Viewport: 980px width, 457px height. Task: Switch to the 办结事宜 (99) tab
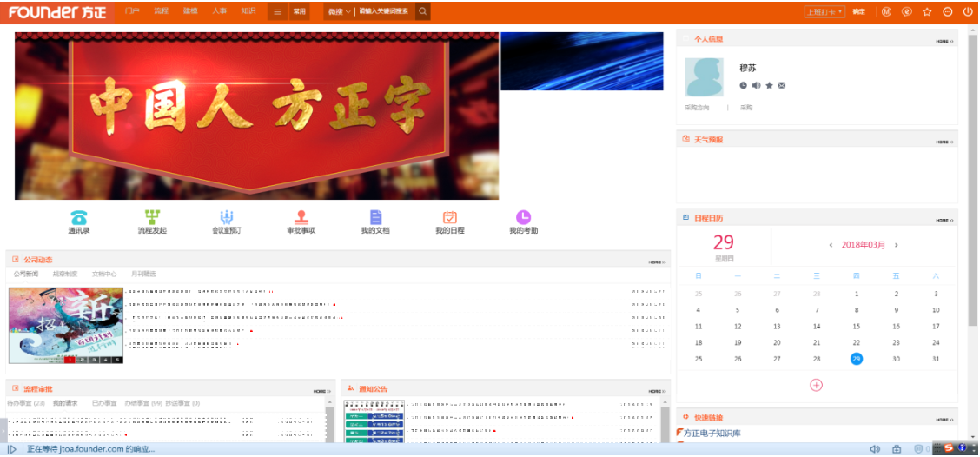[x=143, y=403]
